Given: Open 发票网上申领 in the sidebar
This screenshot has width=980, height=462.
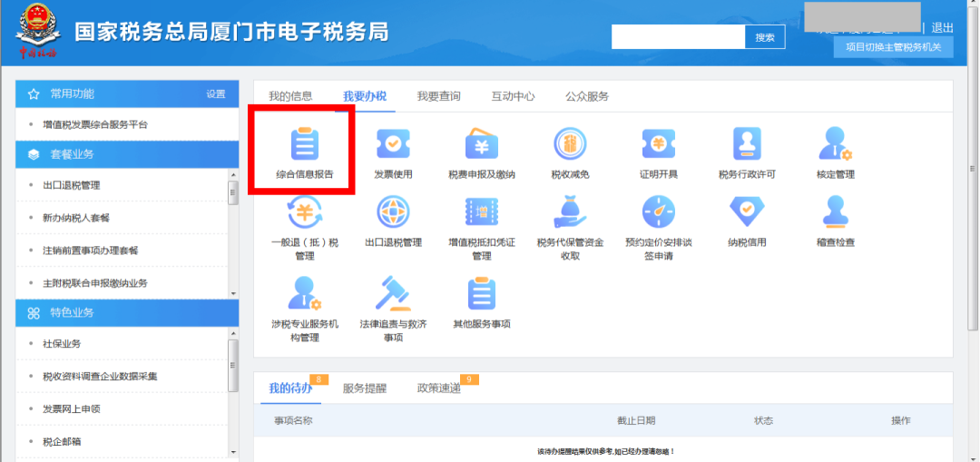Looking at the screenshot, I should pyautogui.click(x=72, y=408).
